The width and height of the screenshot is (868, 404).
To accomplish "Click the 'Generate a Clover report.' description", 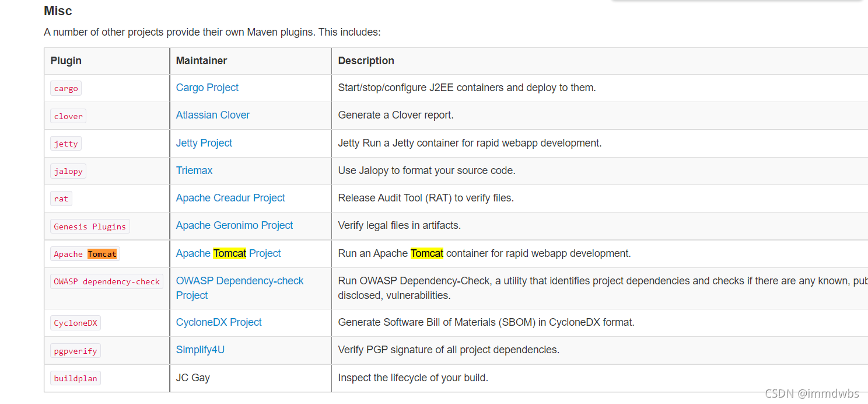I will tap(396, 115).
